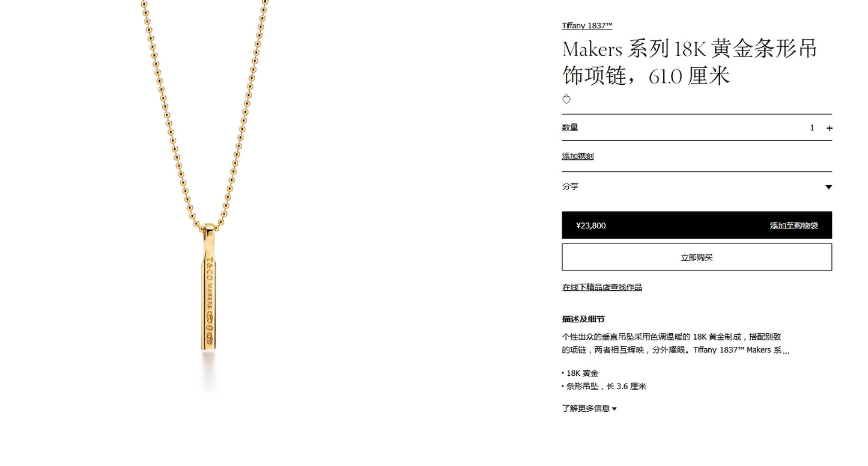This screenshot has width=868, height=466.
Task: Open the Tiffany 1837™ collection link
Action: tap(587, 26)
